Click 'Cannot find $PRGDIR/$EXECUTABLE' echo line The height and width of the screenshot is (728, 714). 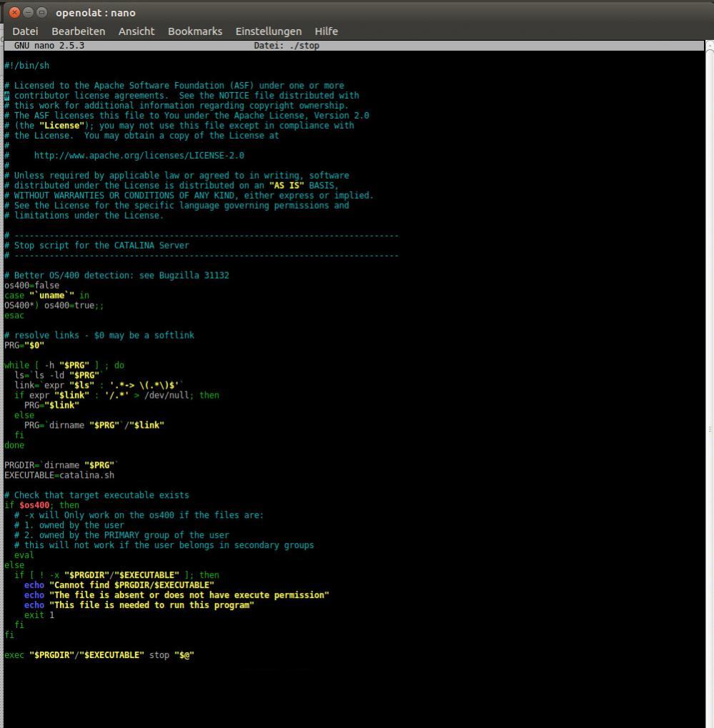(x=119, y=585)
